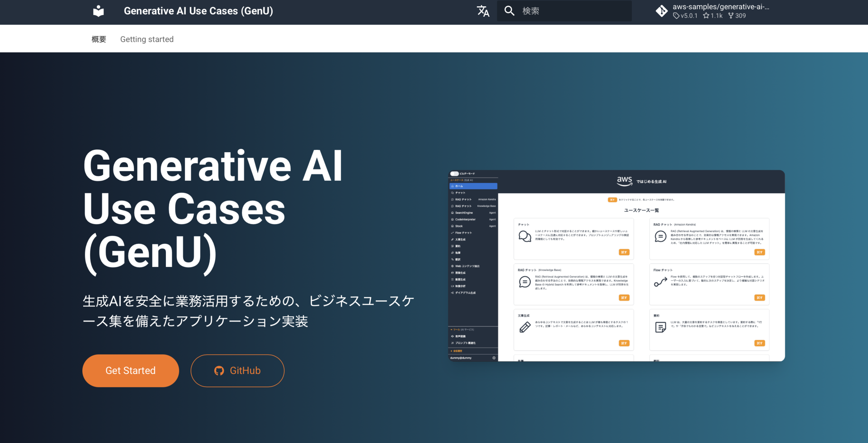This screenshot has height=443, width=868.
Task: Click the 1.1k stars count
Action: [x=713, y=16]
